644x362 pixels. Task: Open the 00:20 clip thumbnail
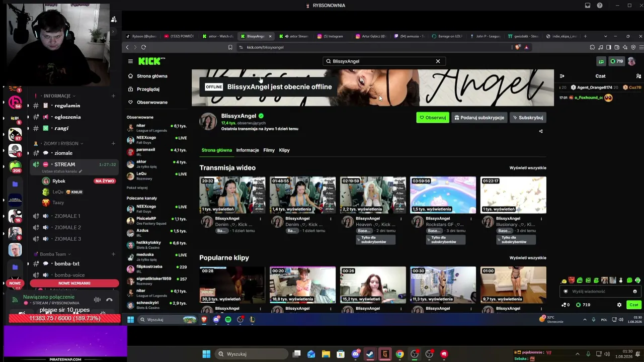pyautogui.click(x=302, y=285)
